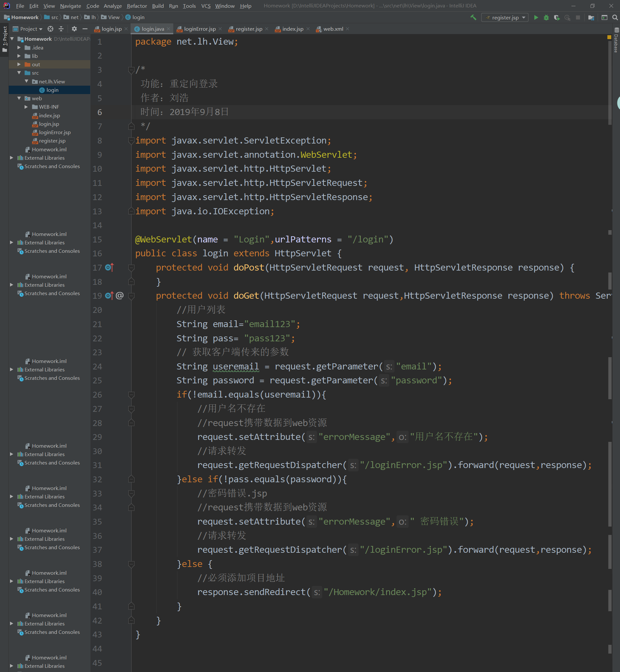Toggle the 1: Project side tab

pyautogui.click(x=4, y=39)
